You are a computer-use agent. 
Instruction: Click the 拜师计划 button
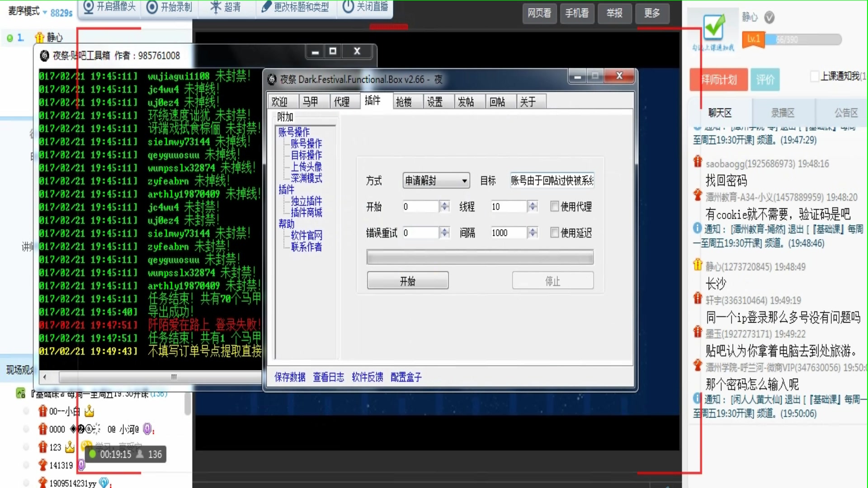[x=719, y=80]
